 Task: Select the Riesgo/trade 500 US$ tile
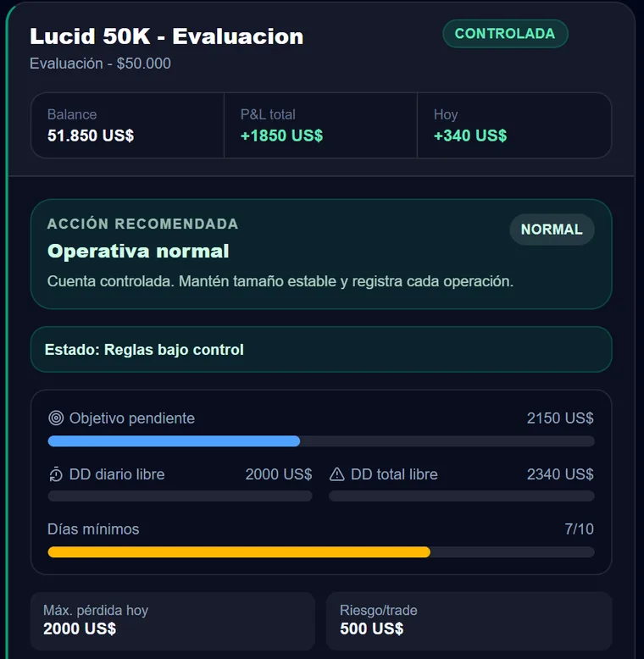click(469, 621)
